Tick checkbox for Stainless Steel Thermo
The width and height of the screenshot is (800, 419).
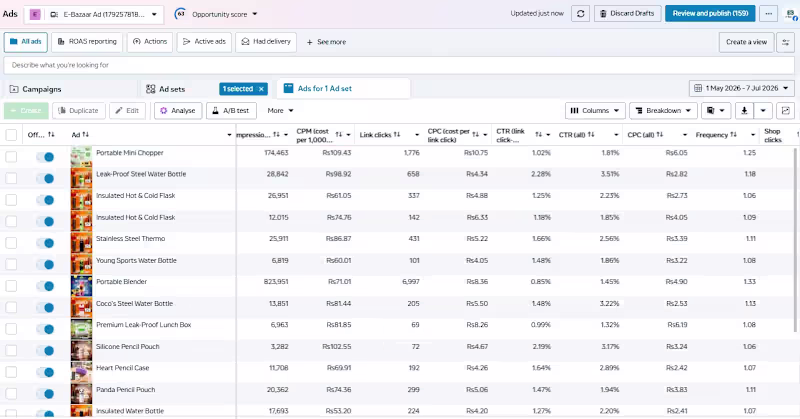11,243
